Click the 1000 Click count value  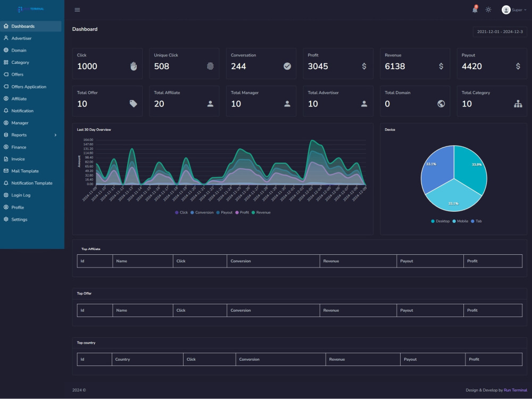coord(87,66)
